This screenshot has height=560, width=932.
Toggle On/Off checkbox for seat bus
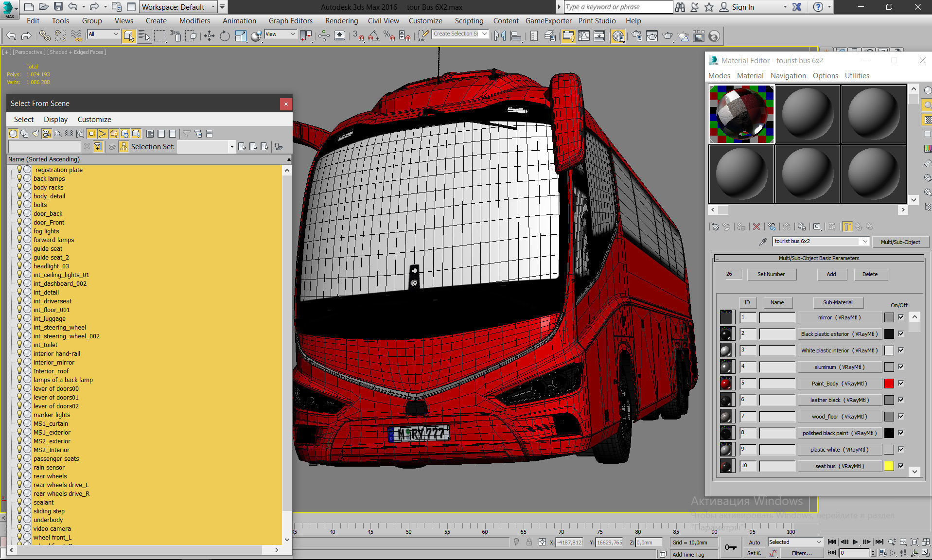(x=901, y=466)
